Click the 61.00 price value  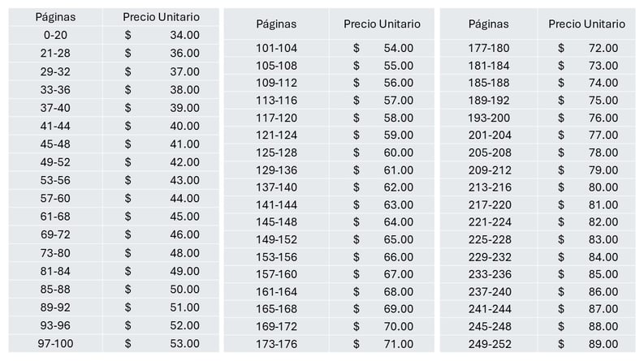coord(399,170)
